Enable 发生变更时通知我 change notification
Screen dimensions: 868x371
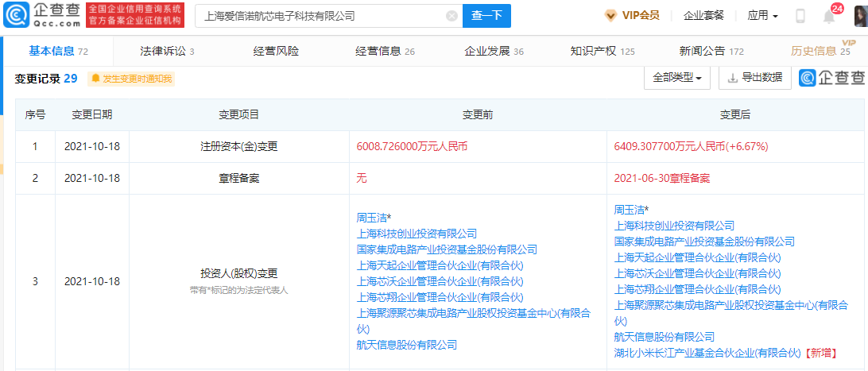pyautogui.click(x=131, y=79)
